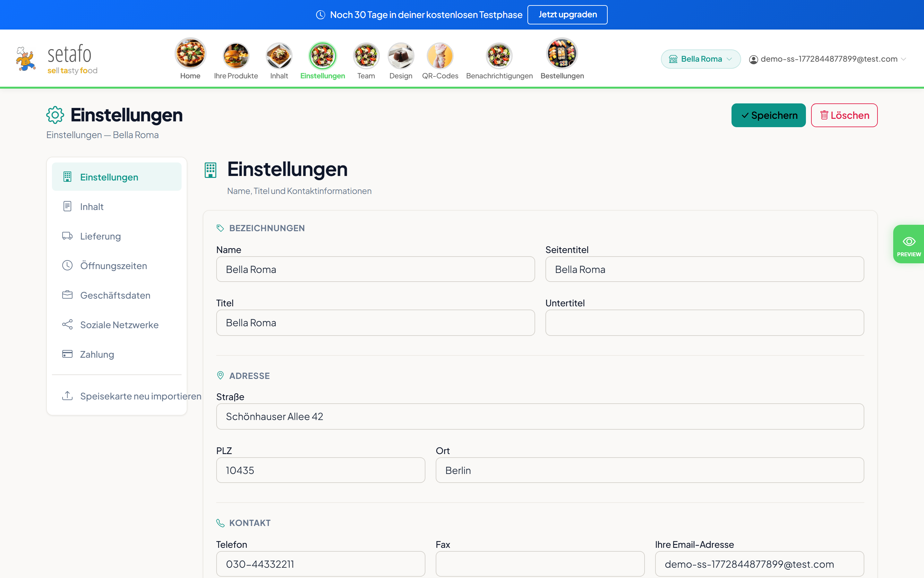
Task: Focus the Titel input field
Action: [375, 323]
